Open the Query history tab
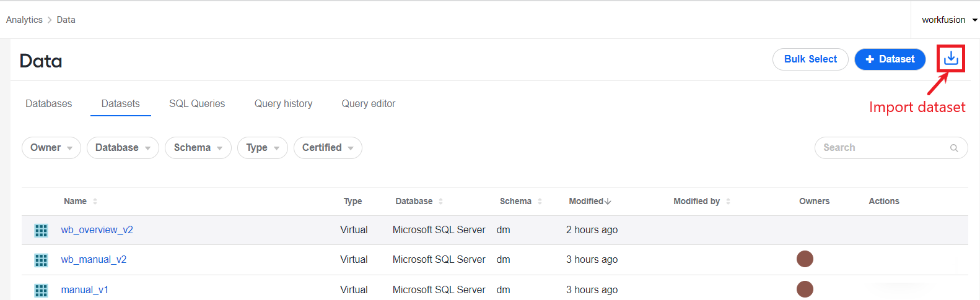Screen dimensions: 980x300 [283, 103]
